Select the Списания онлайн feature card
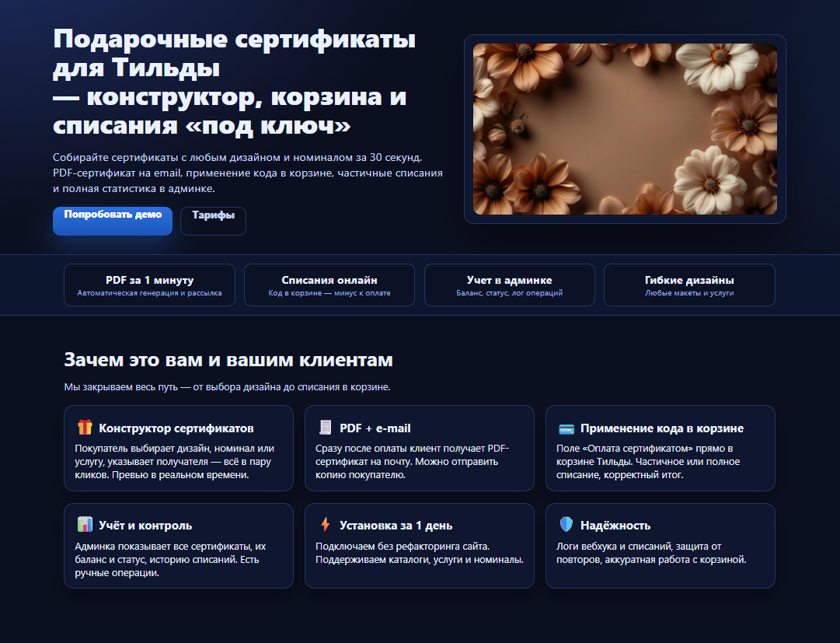The image size is (840, 643). click(x=329, y=285)
